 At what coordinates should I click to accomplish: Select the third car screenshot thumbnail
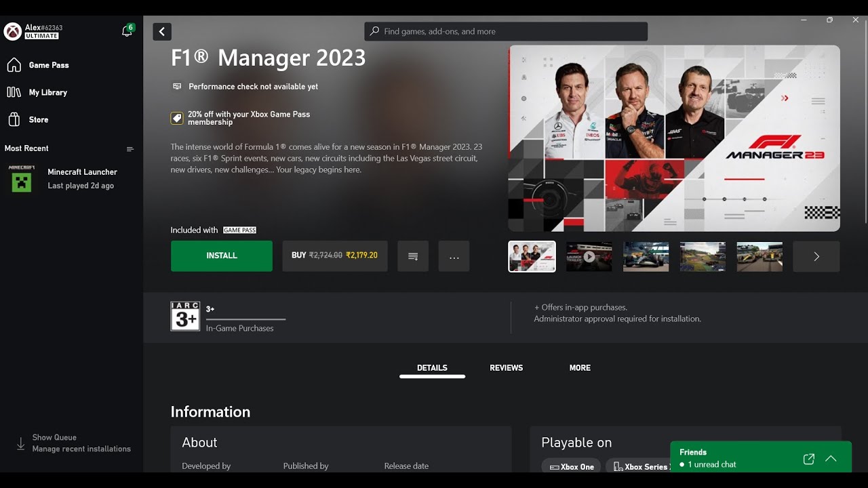point(646,256)
